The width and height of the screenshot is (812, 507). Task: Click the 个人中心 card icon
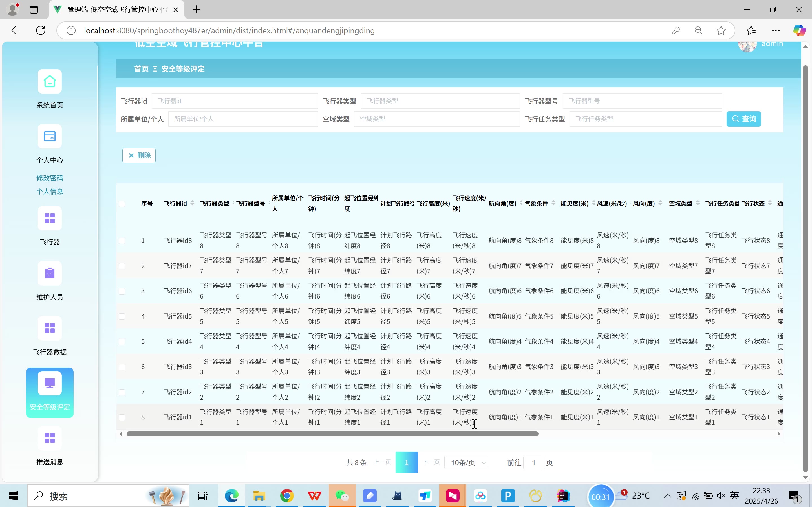[50, 137]
